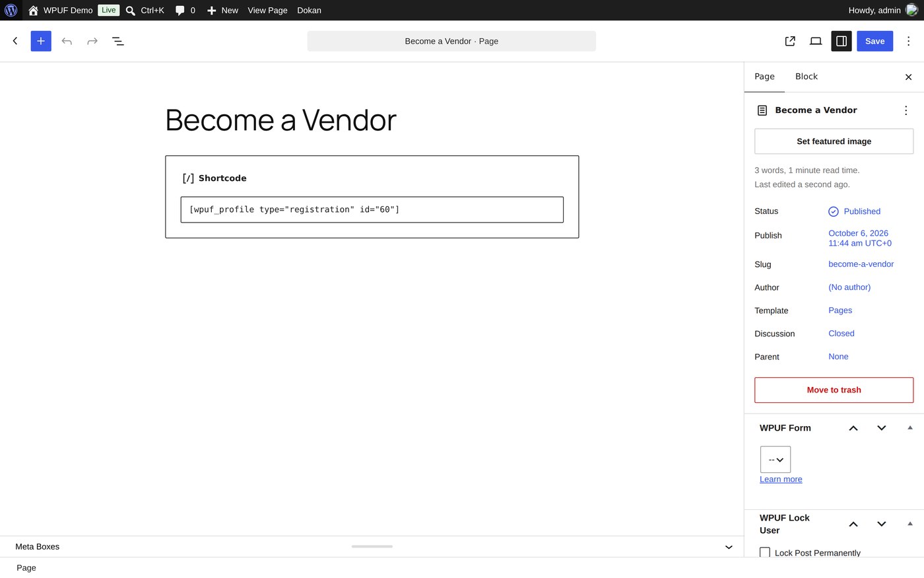Open the editor options kebab menu
The image size is (924, 578).
click(x=908, y=41)
